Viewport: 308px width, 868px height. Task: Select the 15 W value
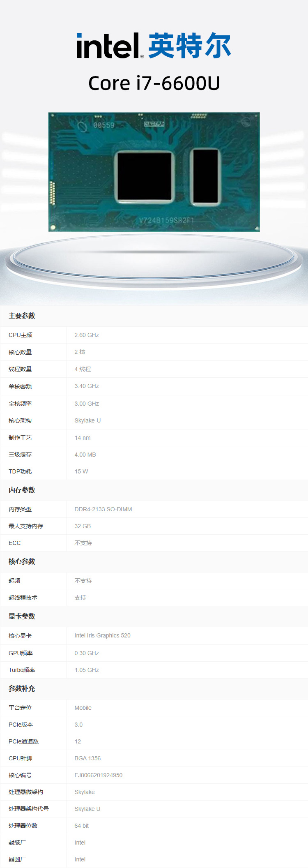[81, 471]
